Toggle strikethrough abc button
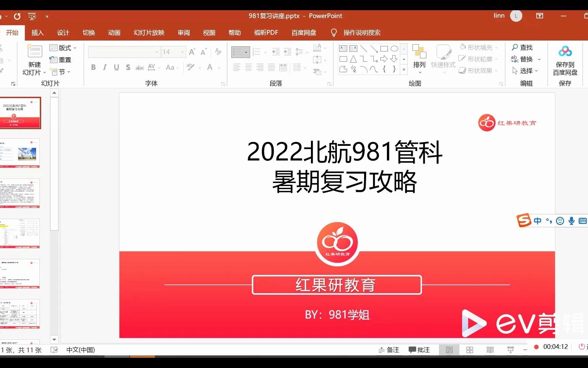 point(140,67)
